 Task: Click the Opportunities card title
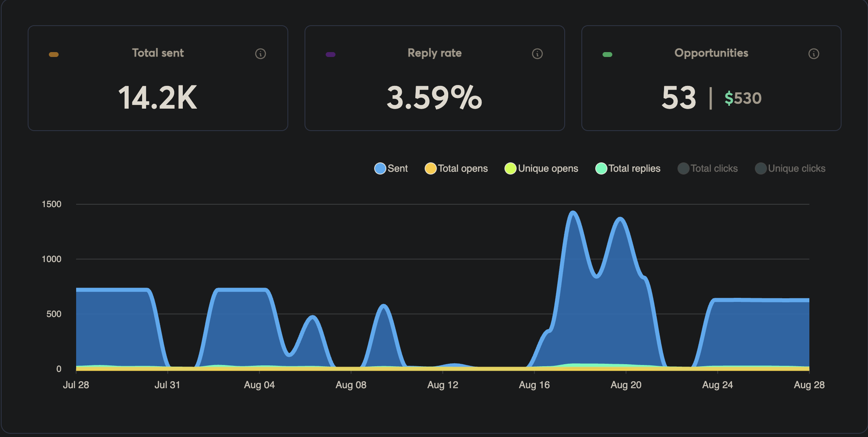pos(711,53)
